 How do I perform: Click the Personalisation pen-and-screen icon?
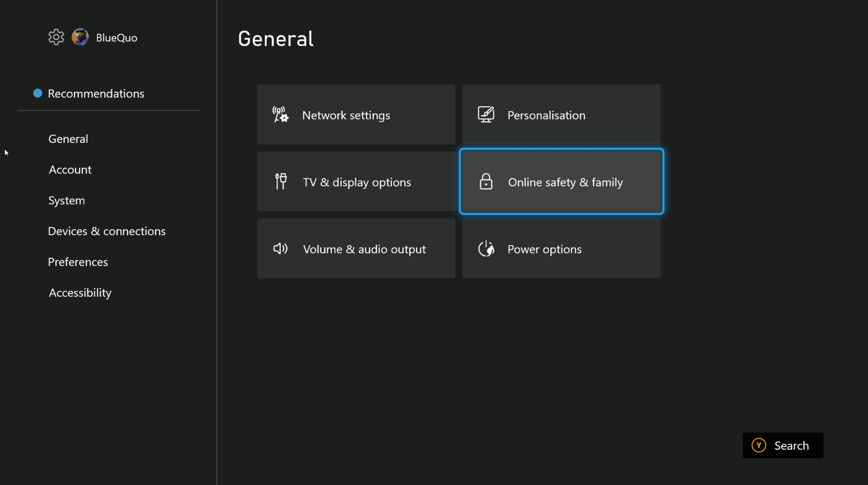tap(486, 115)
